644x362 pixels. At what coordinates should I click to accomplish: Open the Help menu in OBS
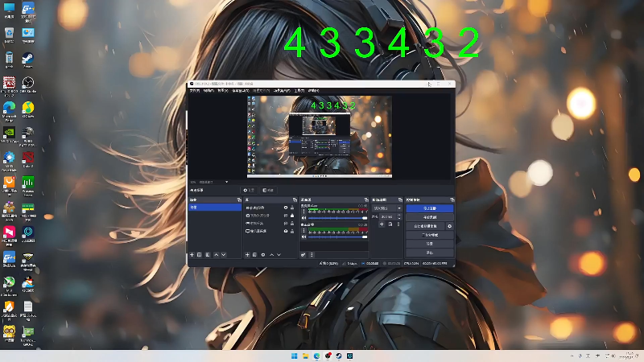314,91
